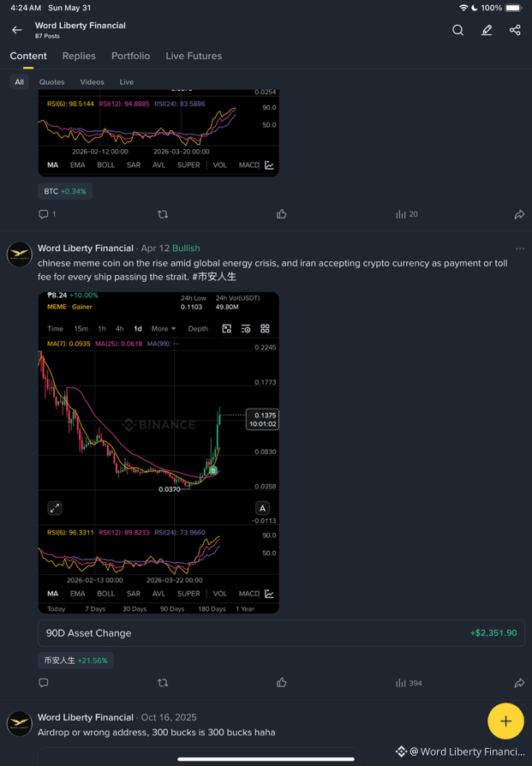View stats showing 20 views

click(406, 214)
